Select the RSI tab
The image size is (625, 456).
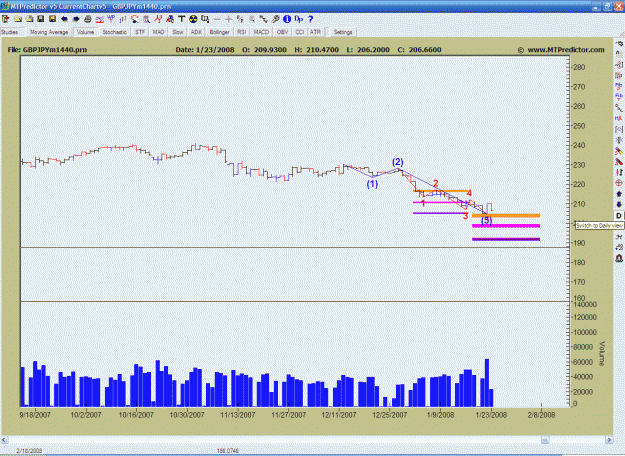pos(242,32)
